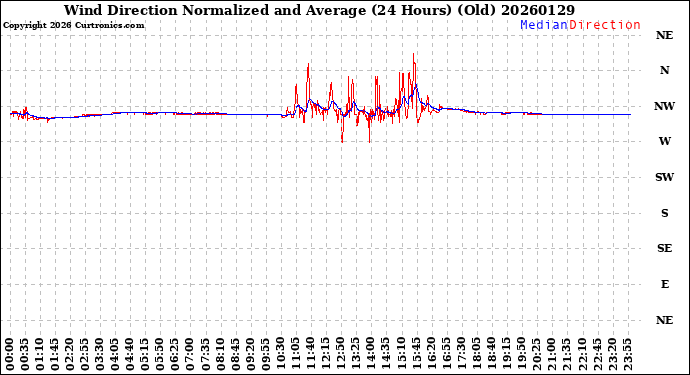Viewport: 690px width, 375px height.
Task: Click the 21:35 time axis label
Action: 566,355
